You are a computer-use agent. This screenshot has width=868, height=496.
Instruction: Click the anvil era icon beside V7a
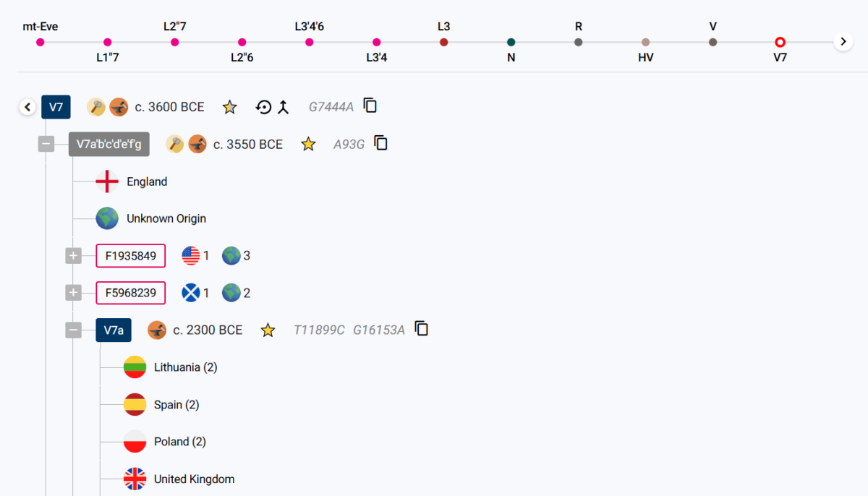[157, 330]
